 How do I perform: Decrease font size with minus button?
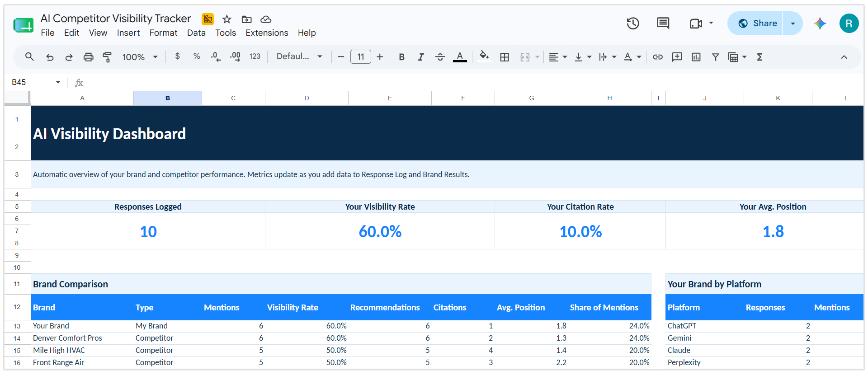(341, 57)
